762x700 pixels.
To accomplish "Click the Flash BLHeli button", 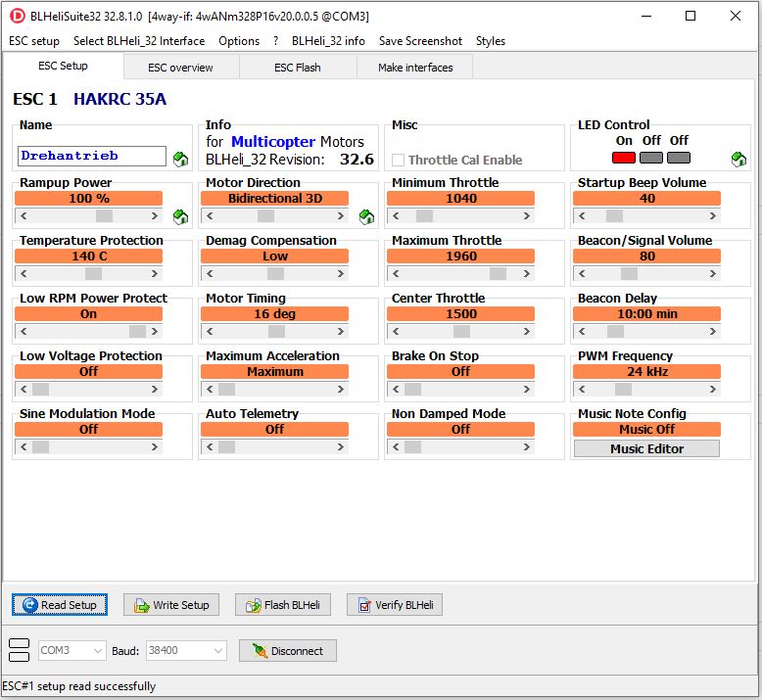I will 283,605.
